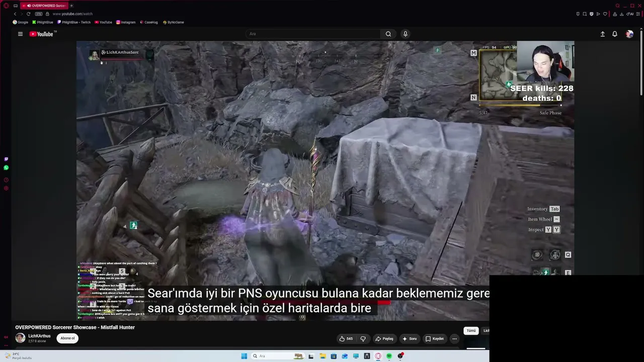Image resolution: width=644 pixels, height=362 pixels.
Task: Click the Soru button
Action: (x=410, y=339)
